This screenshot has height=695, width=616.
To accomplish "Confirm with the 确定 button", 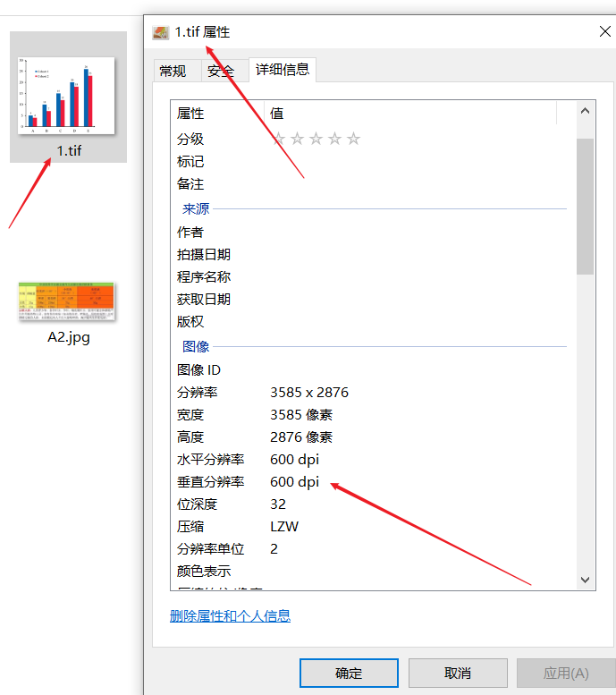I will pos(349,673).
